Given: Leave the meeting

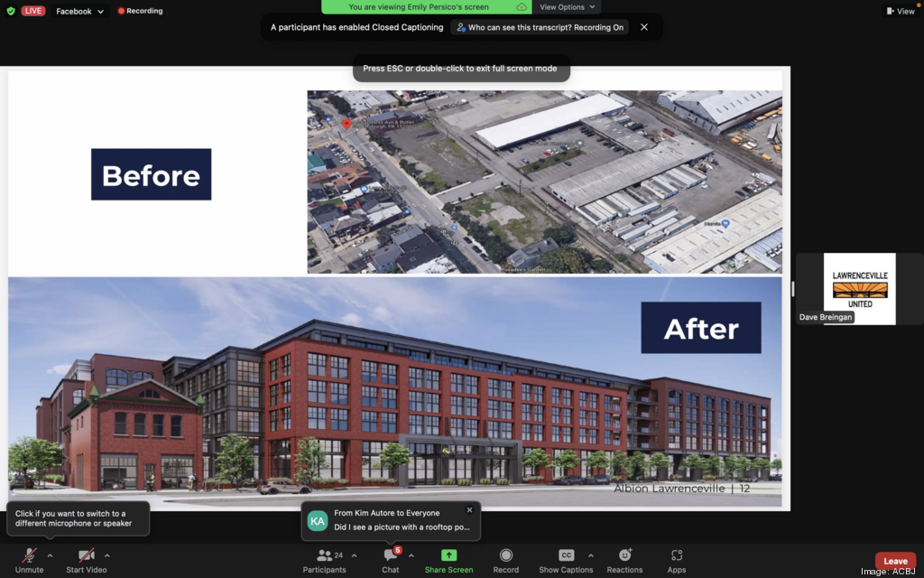Looking at the screenshot, I should pos(895,560).
